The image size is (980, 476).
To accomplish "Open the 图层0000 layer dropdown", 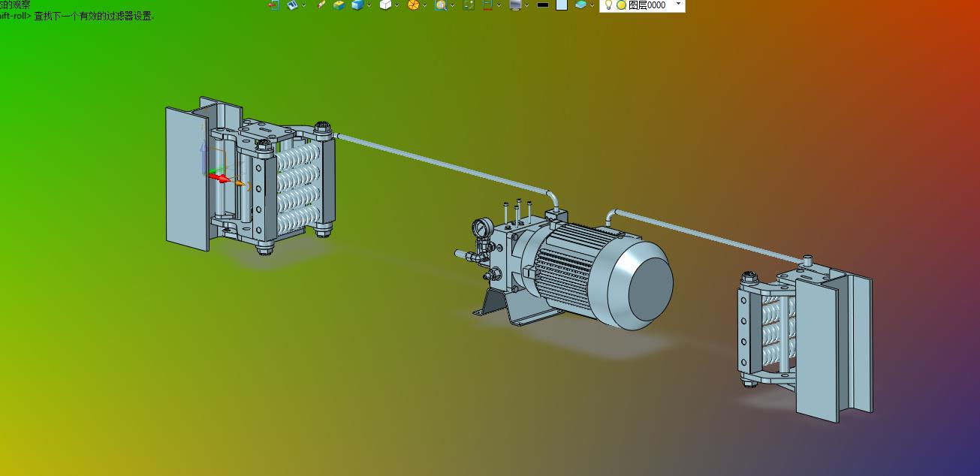I will (679, 5).
